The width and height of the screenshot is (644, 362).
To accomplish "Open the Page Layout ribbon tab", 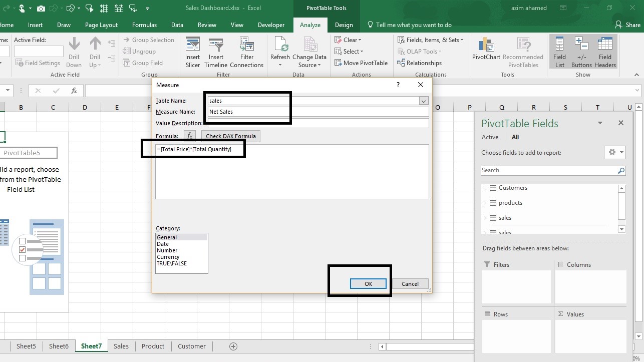I will 101,25.
